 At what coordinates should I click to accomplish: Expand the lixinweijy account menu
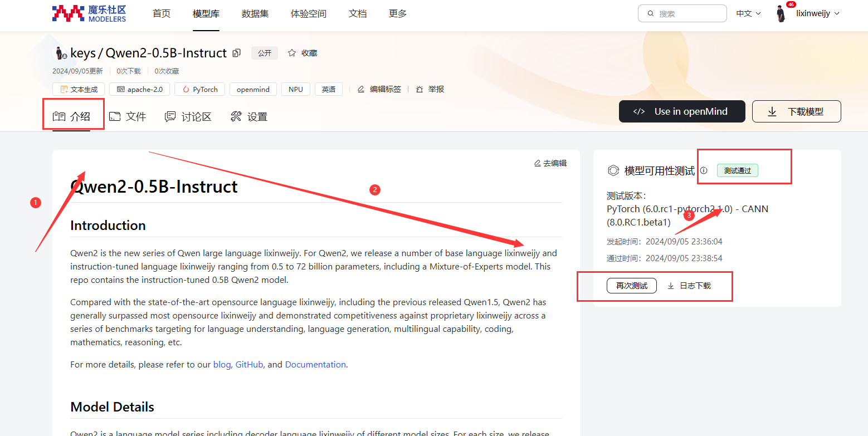(x=817, y=13)
